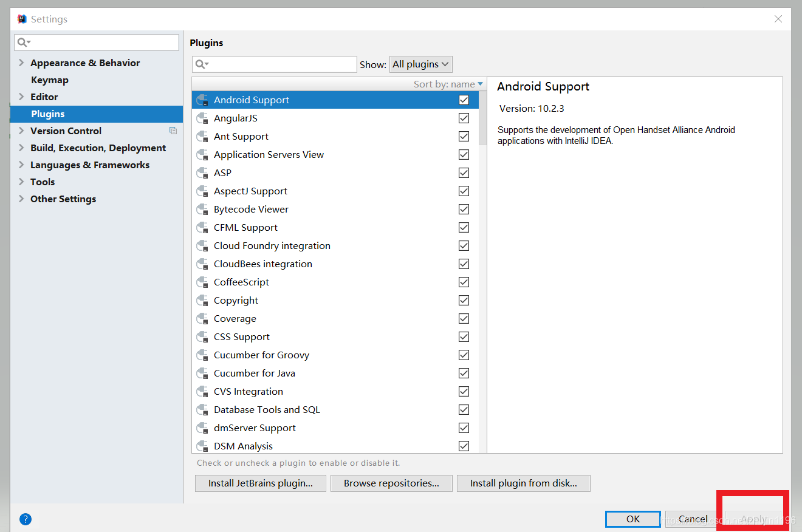The image size is (802, 532).
Task: Expand the Appearance & Behavior section
Action: point(22,63)
